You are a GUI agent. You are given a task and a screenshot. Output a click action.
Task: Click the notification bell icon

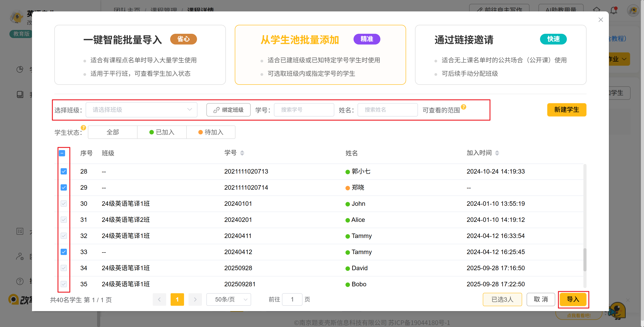(x=614, y=11)
